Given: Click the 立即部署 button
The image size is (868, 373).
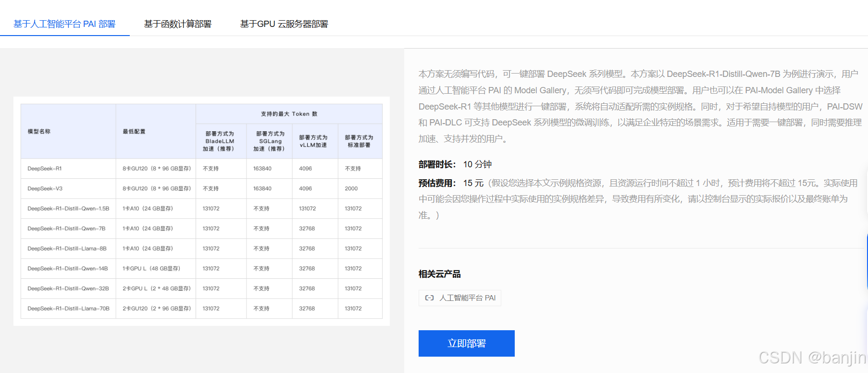Looking at the screenshot, I should pyautogui.click(x=467, y=343).
